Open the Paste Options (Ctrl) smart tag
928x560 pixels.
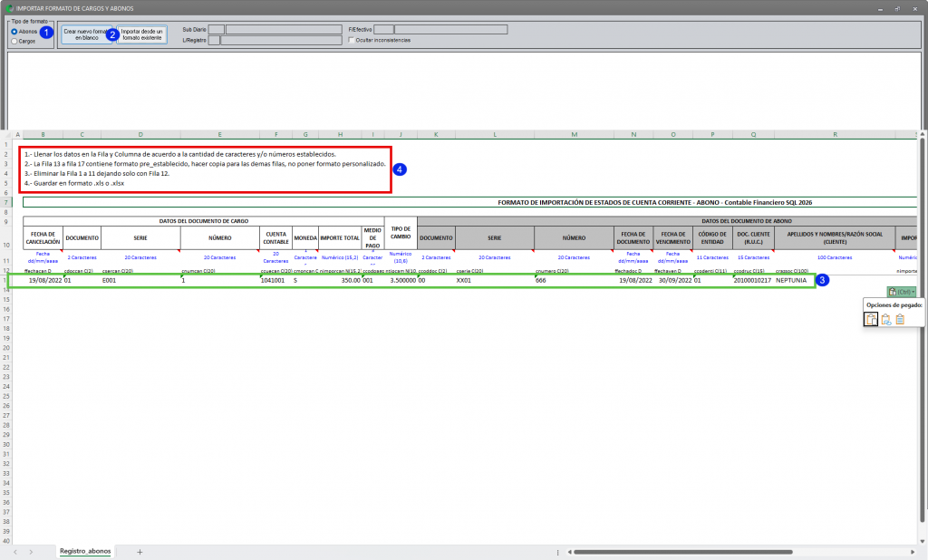point(902,292)
